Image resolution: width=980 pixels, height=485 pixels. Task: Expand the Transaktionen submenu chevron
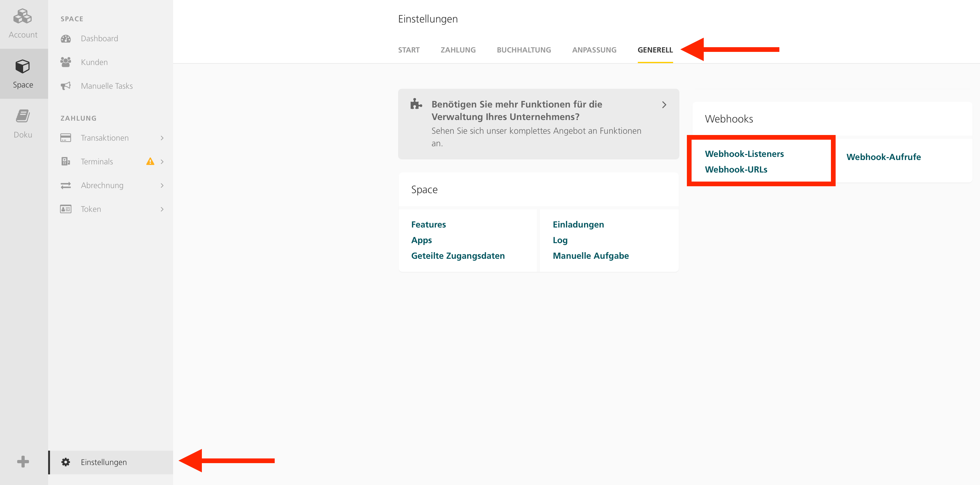(162, 138)
